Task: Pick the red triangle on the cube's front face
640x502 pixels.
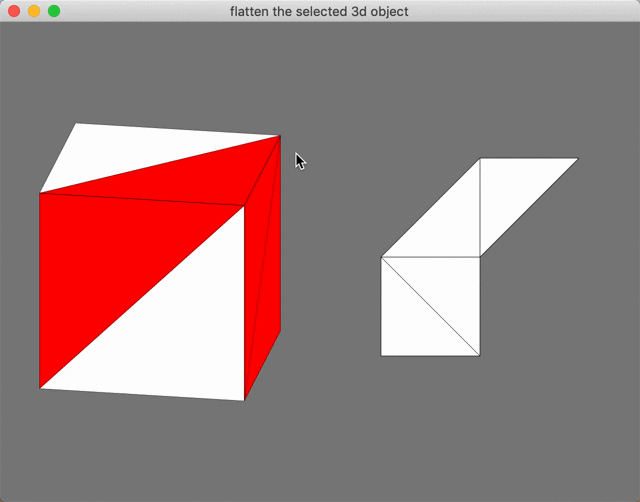Action: coord(106,261)
